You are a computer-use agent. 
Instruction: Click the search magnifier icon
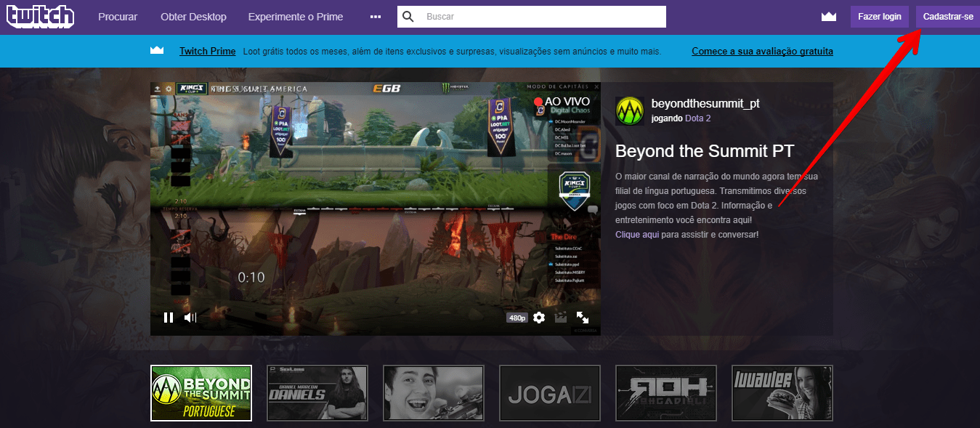[x=408, y=17]
